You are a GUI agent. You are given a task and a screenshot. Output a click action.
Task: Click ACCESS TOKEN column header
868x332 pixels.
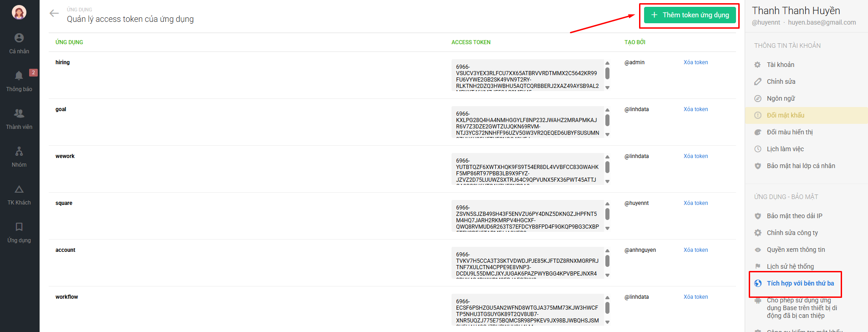coord(471,42)
